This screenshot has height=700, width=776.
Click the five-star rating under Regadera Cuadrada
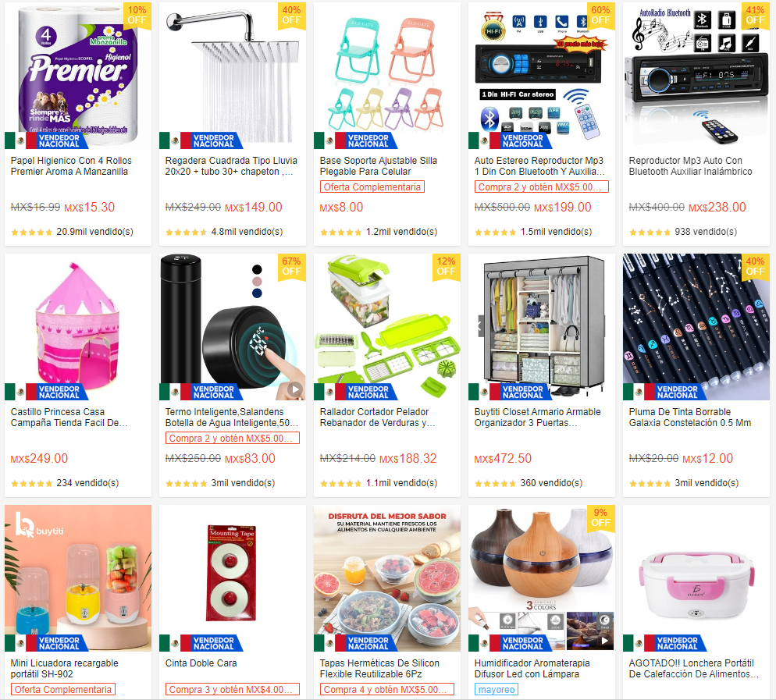(186, 232)
